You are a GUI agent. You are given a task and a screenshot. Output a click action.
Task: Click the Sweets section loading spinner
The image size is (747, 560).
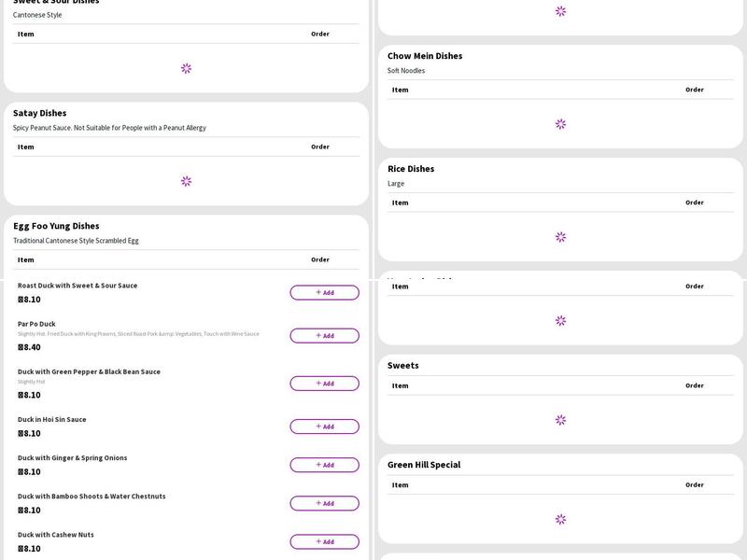(x=560, y=420)
